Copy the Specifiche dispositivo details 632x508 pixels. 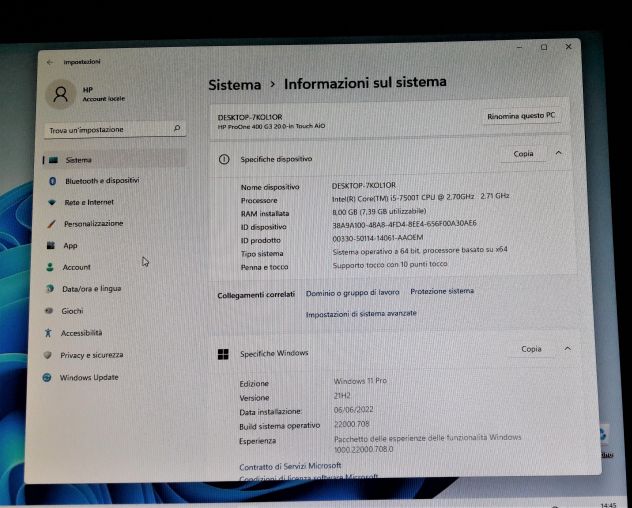tap(523, 154)
